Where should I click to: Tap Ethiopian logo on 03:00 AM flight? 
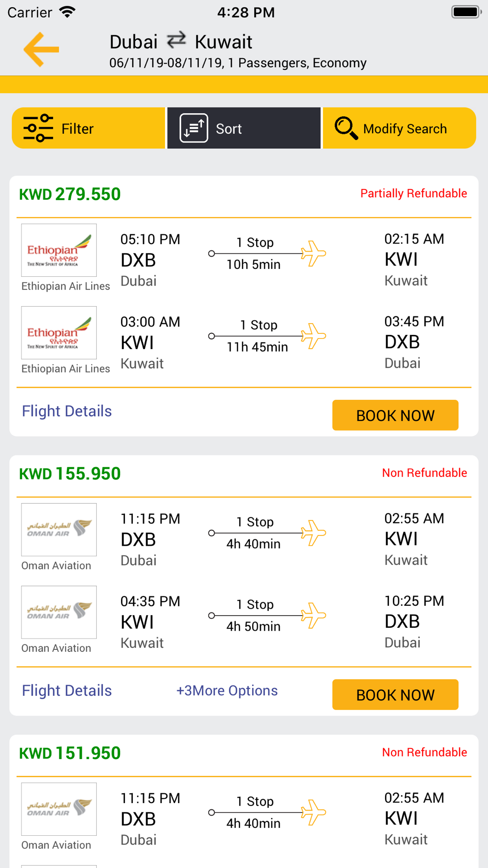click(x=59, y=333)
